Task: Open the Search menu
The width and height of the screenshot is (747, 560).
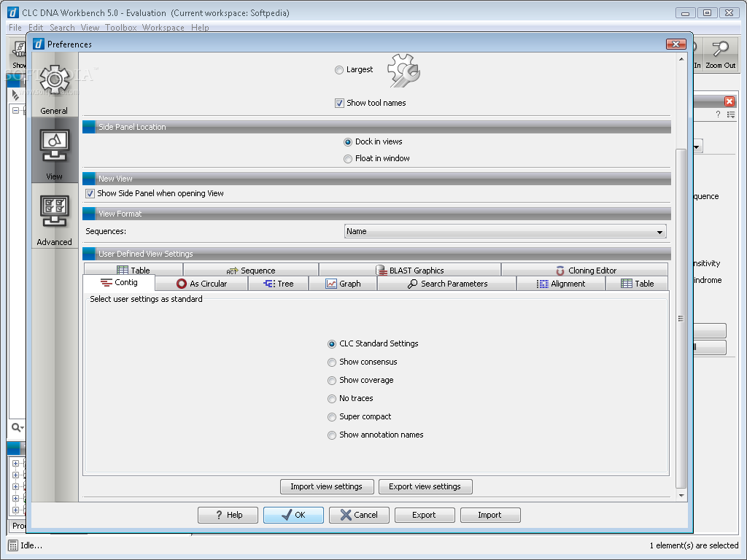Action: coord(63,28)
